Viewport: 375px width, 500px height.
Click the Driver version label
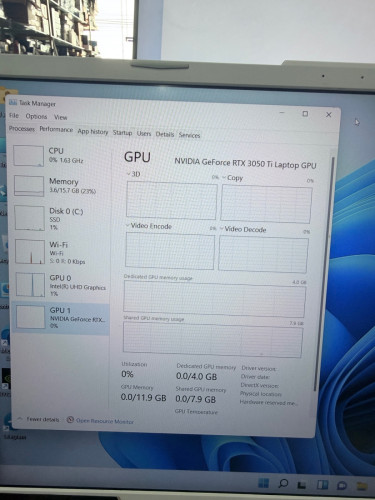point(259,368)
